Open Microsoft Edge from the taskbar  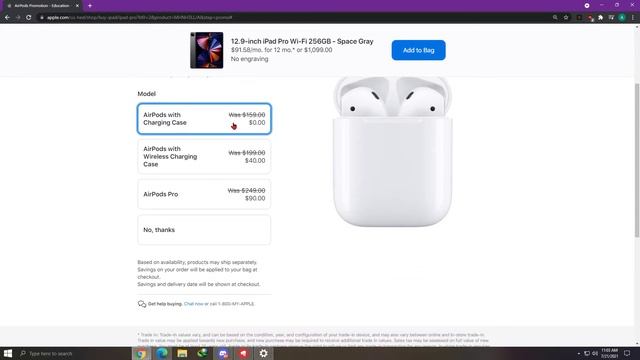pyautogui.click(x=162, y=353)
